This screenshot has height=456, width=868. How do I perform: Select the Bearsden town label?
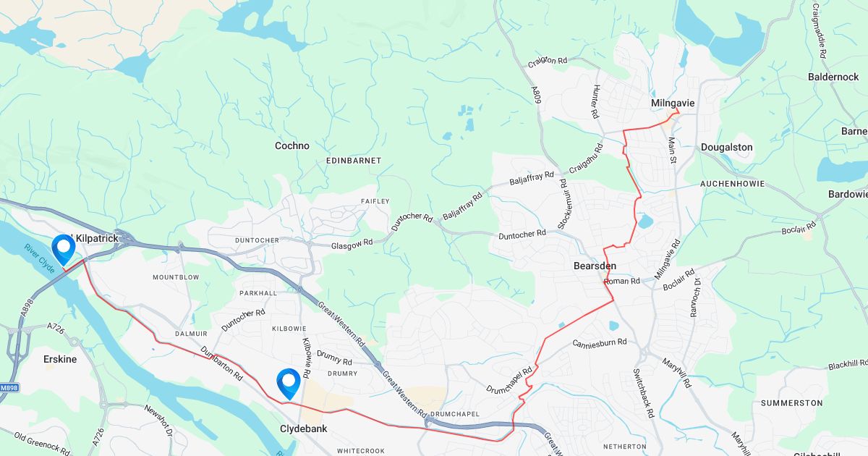pos(595,266)
